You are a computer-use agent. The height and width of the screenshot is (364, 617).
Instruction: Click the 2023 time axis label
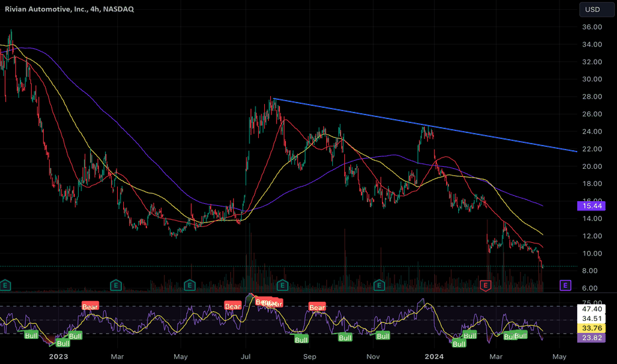point(58,357)
